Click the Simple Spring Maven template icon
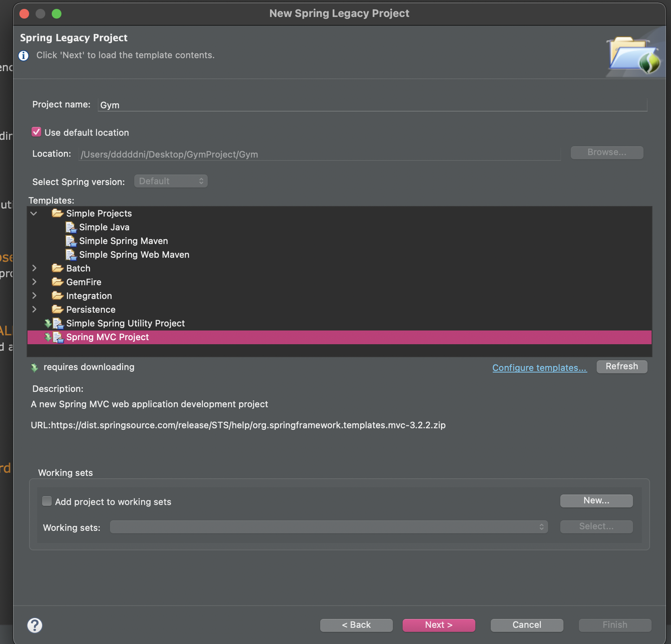 tap(71, 241)
